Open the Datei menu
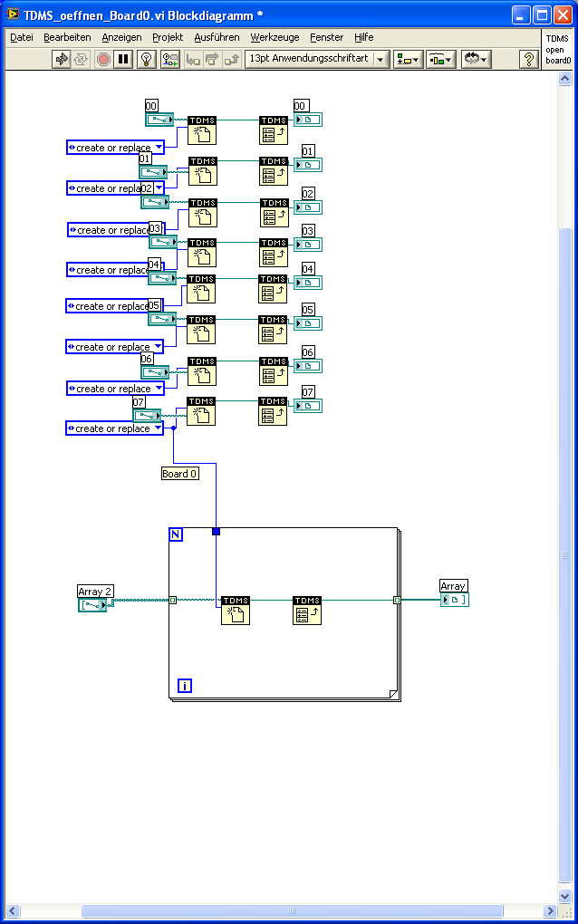Viewport: 578px width, 924px height. pyautogui.click(x=22, y=37)
